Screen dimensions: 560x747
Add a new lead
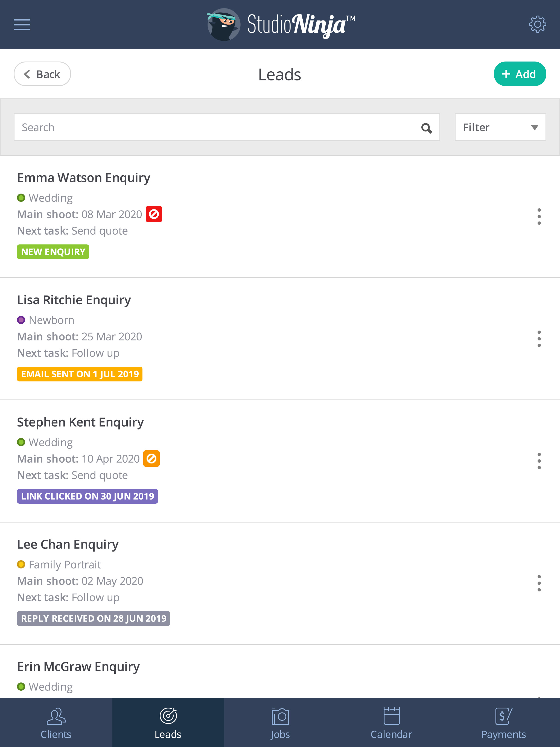[x=520, y=74]
